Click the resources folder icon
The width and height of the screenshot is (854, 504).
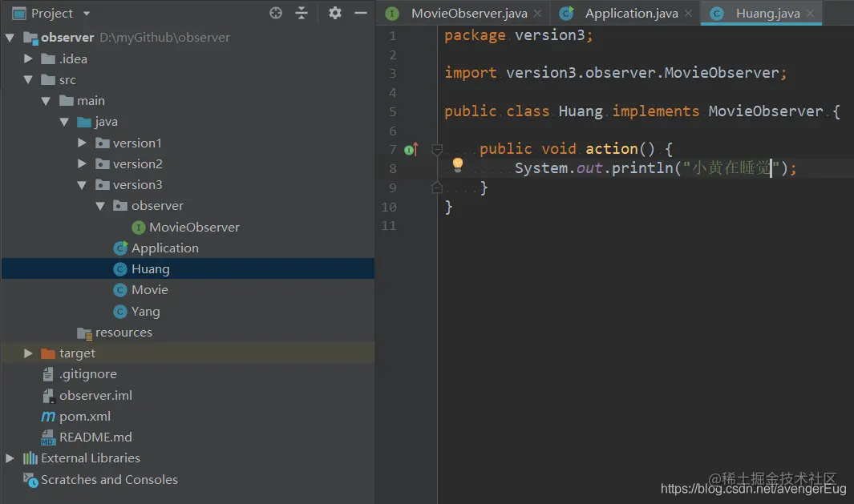pyautogui.click(x=84, y=333)
